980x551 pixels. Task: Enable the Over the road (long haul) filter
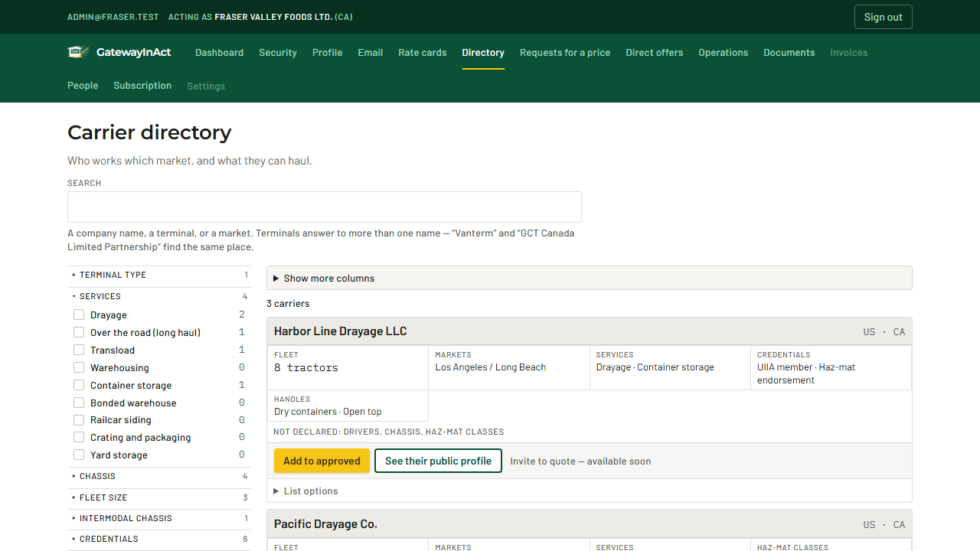point(79,332)
